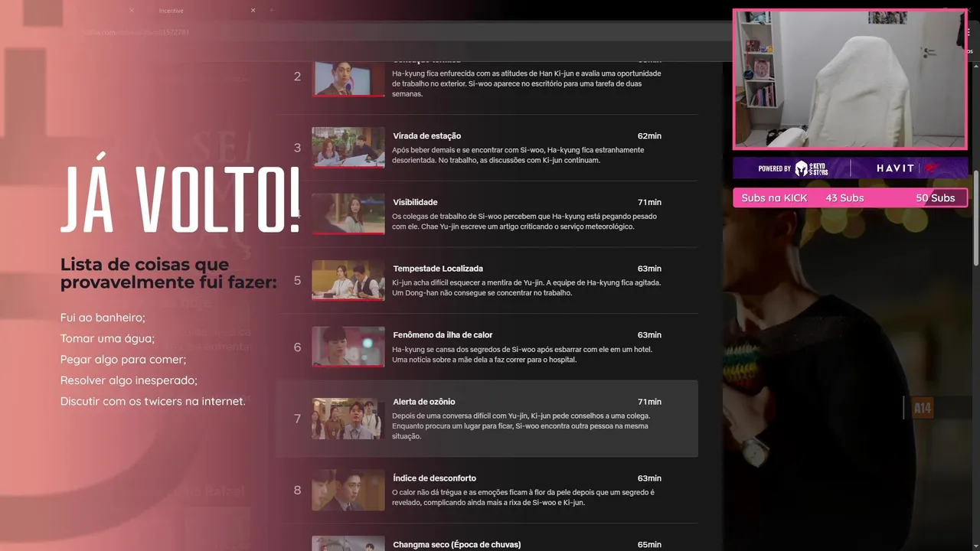Screen dimensions: 980x551
Task: Select the Tempestade Localizada title
Action: [438, 269]
